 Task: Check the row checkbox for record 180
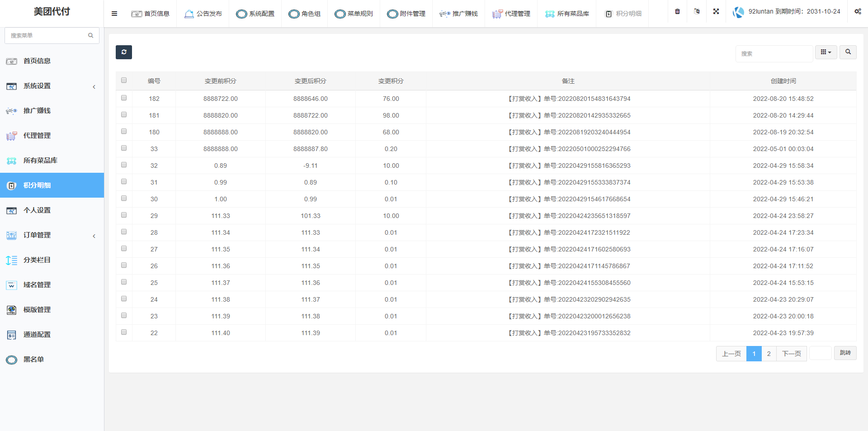click(x=124, y=131)
